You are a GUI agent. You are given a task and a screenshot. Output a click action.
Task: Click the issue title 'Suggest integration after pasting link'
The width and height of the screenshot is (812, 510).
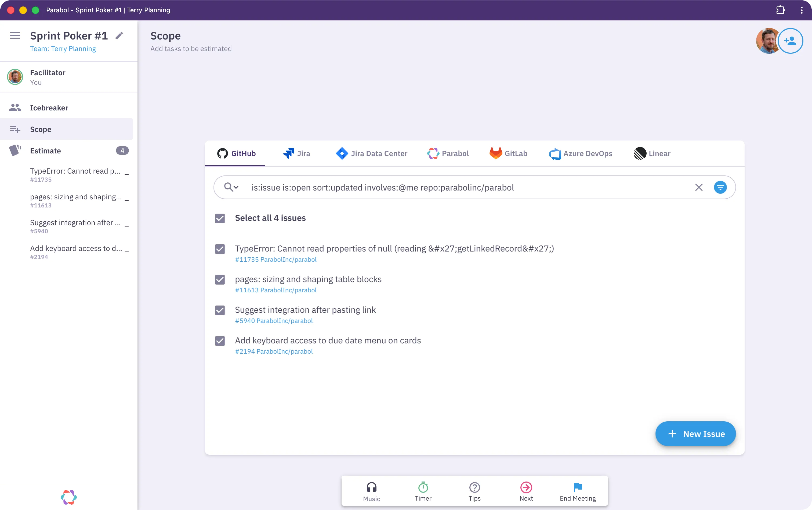tap(305, 310)
